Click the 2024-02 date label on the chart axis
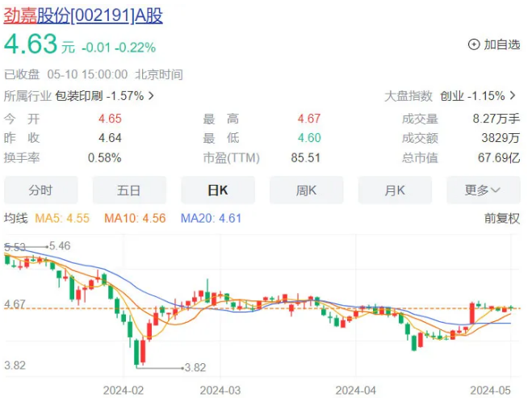532x406 pixels. (x=124, y=391)
